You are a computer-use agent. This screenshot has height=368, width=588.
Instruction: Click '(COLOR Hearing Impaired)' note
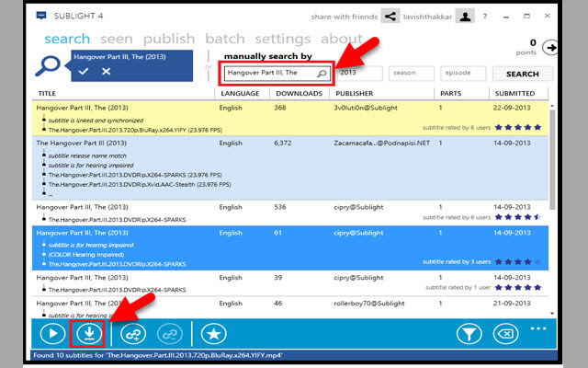pos(85,255)
